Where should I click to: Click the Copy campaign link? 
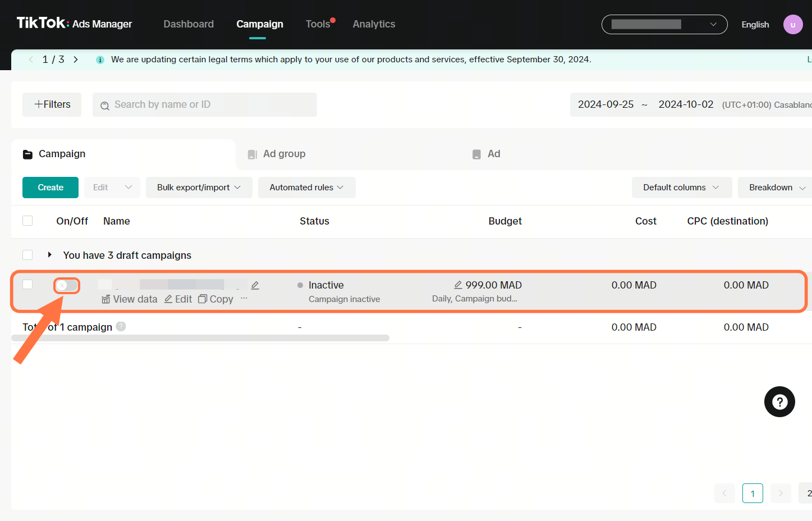[216, 299]
